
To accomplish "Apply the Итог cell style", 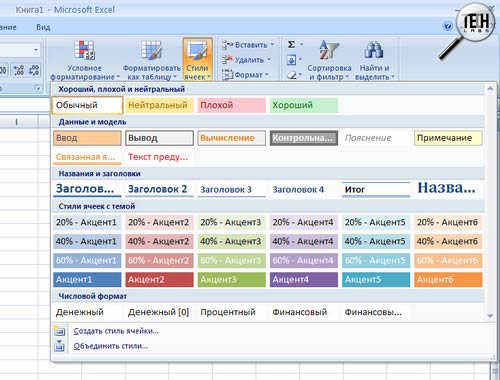I will tap(376, 189).
